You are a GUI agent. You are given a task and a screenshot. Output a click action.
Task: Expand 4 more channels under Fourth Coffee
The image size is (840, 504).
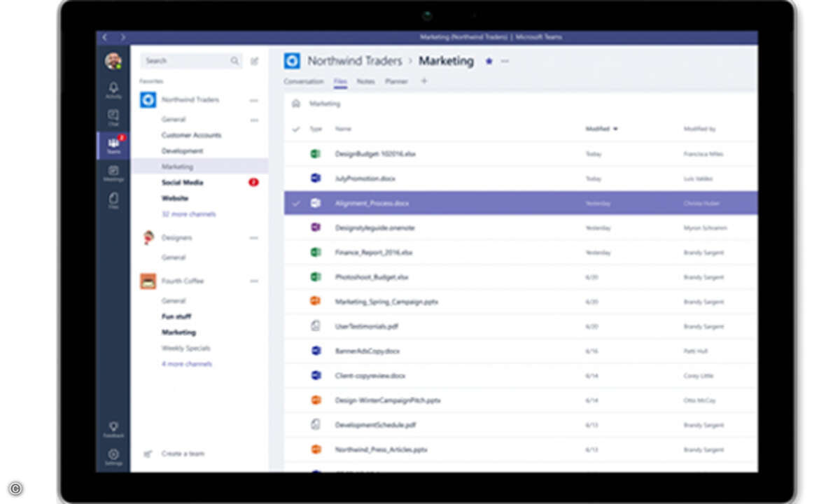[x=187, y=364]
